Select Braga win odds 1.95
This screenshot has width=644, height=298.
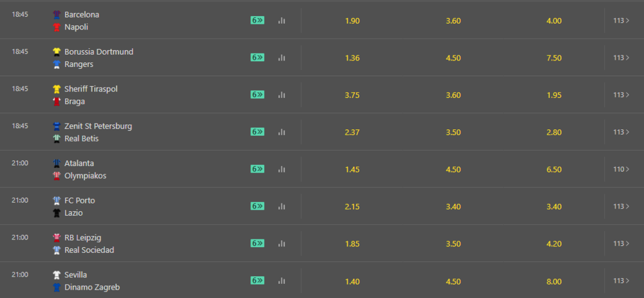554,95
